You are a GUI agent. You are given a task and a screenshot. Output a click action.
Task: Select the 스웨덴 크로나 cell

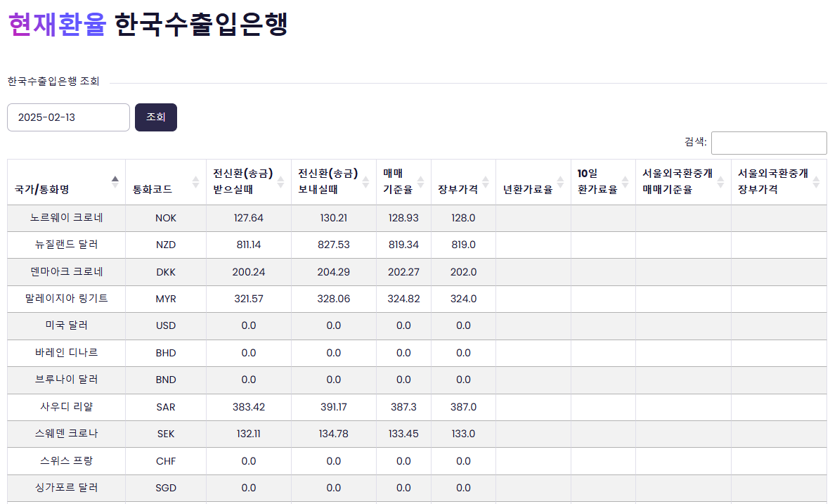66,434
